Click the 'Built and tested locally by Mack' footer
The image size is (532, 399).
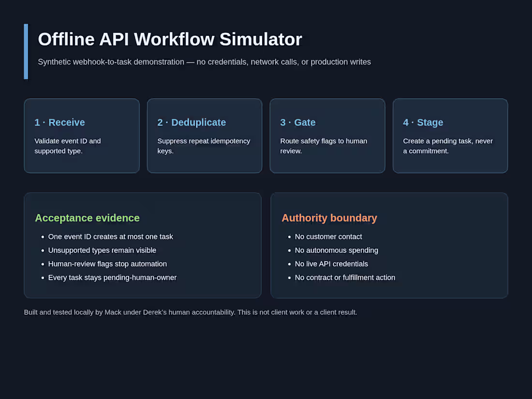tap(191, 312)
